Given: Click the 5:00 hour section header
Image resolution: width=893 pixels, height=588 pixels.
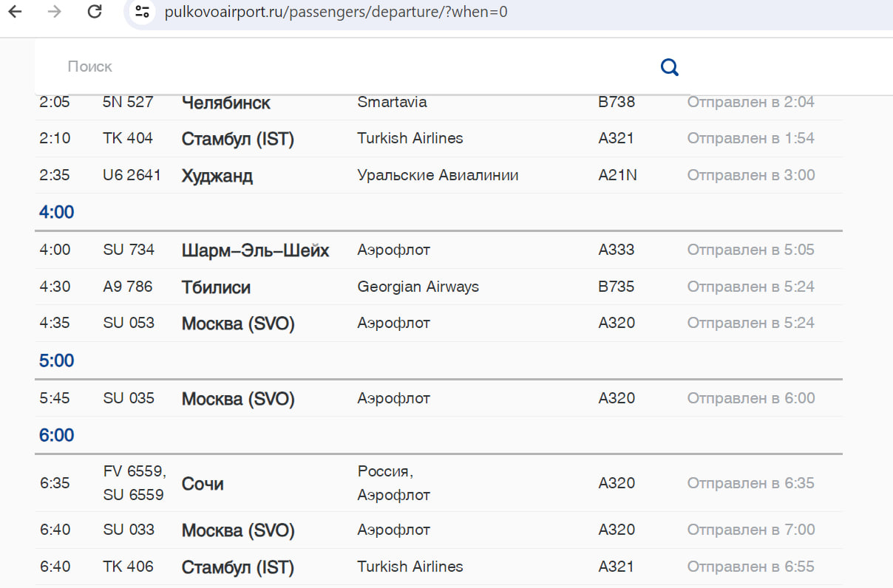Looking at the screenshot, I should coord(57,361).
